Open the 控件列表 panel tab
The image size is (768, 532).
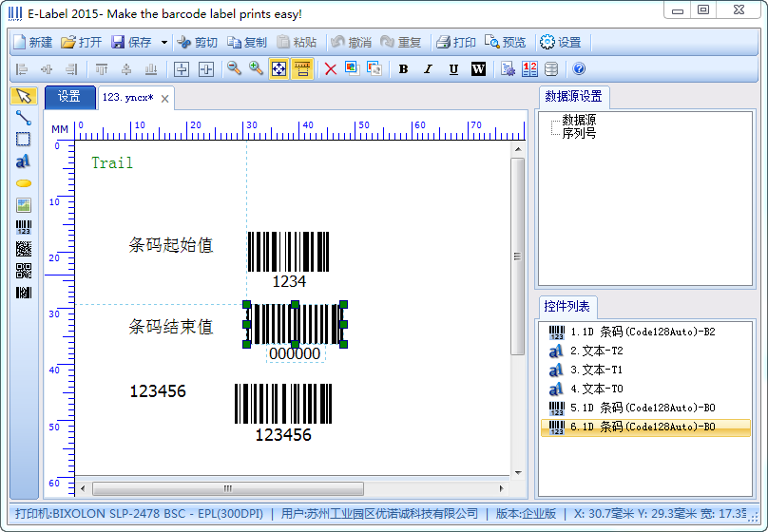pyautogui.click(x=567, y=307)
